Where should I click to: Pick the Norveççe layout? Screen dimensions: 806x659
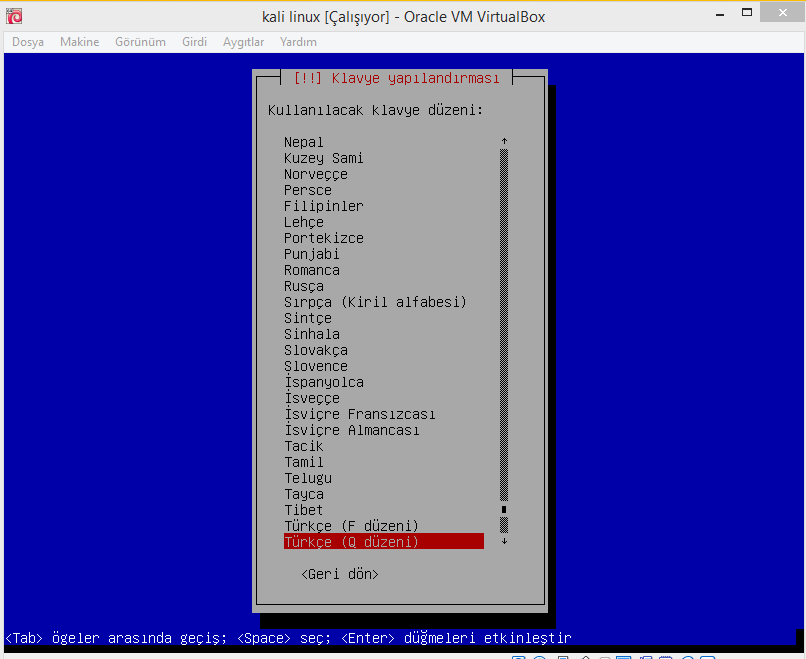point(316,174)
